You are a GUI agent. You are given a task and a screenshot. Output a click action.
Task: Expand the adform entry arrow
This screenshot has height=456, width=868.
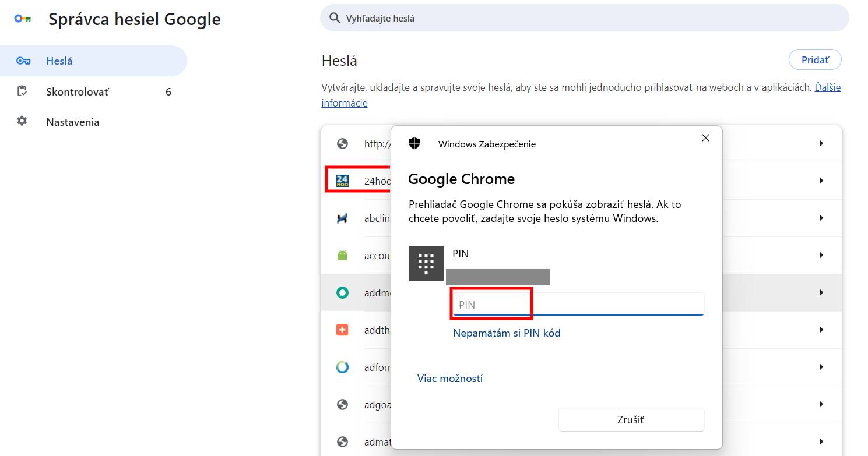click(821, 367)
